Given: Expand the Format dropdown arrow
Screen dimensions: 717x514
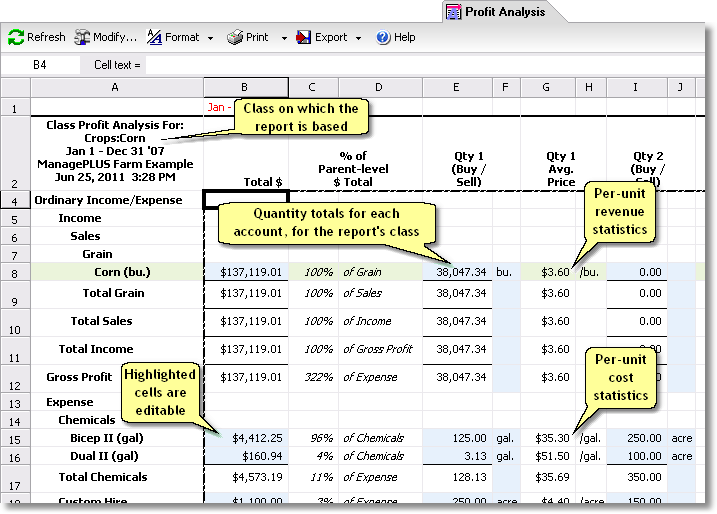Looking at the screenshot, I should pyautogui.click(x=210, y=39).
